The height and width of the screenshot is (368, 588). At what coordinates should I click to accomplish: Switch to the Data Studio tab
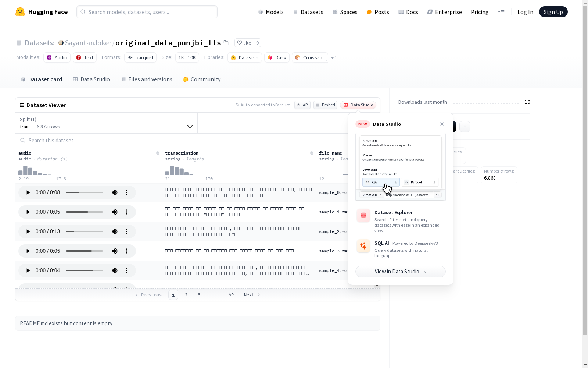[91, 79]
